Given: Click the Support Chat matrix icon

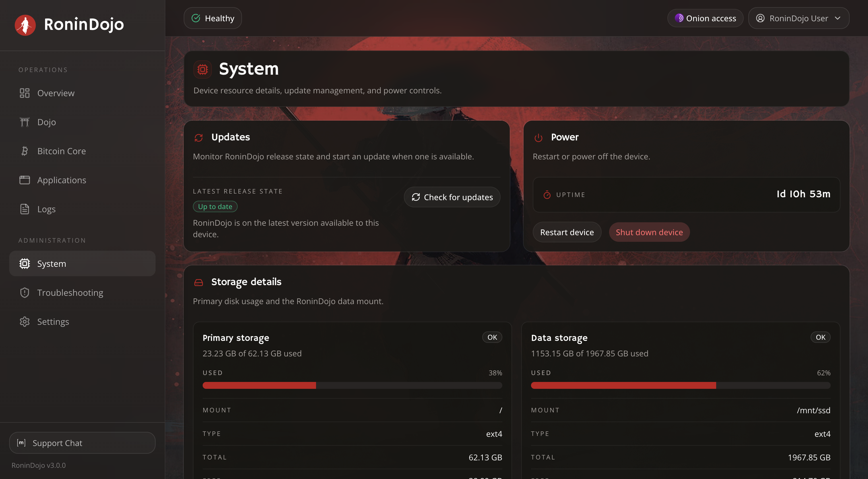Looking at the screenshot, I should click(x=21, y=443).
